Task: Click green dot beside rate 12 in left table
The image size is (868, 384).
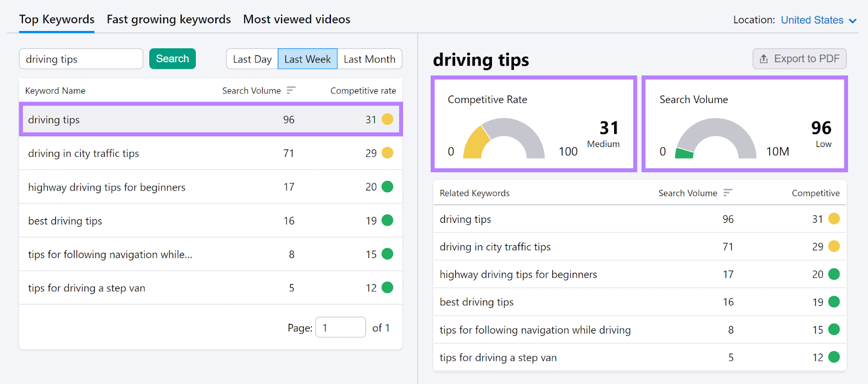Action: click(x=387, y=287)
